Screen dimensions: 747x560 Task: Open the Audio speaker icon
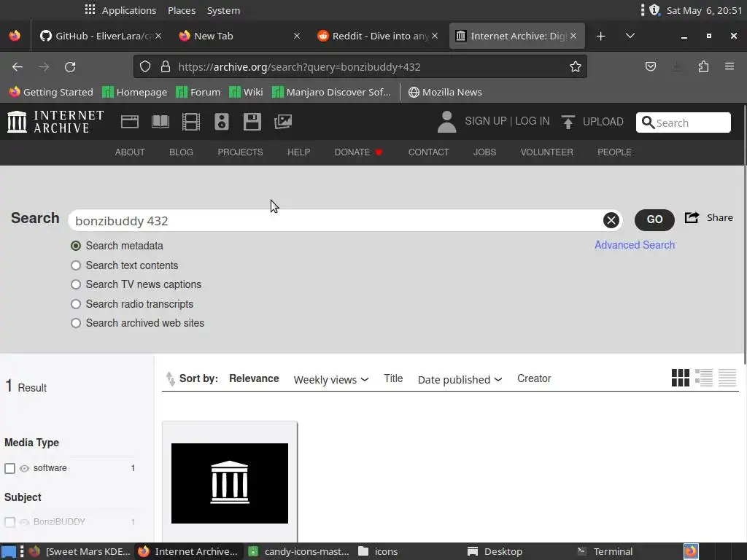tap(222, 122)
